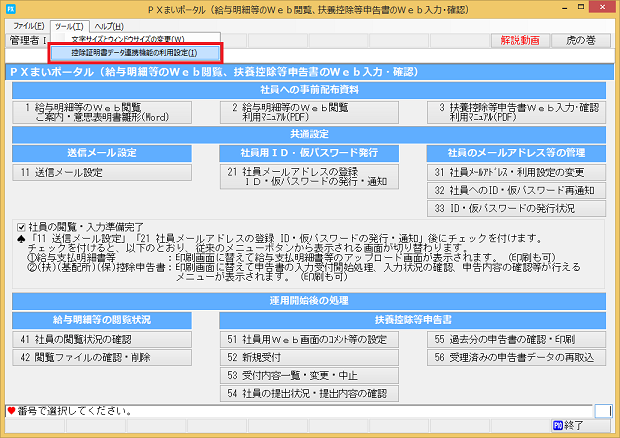This screenshot has height=438, width=620.
Task: Click the 社員のメールアドレス等の管理 header
Action: tap(516, 153)
